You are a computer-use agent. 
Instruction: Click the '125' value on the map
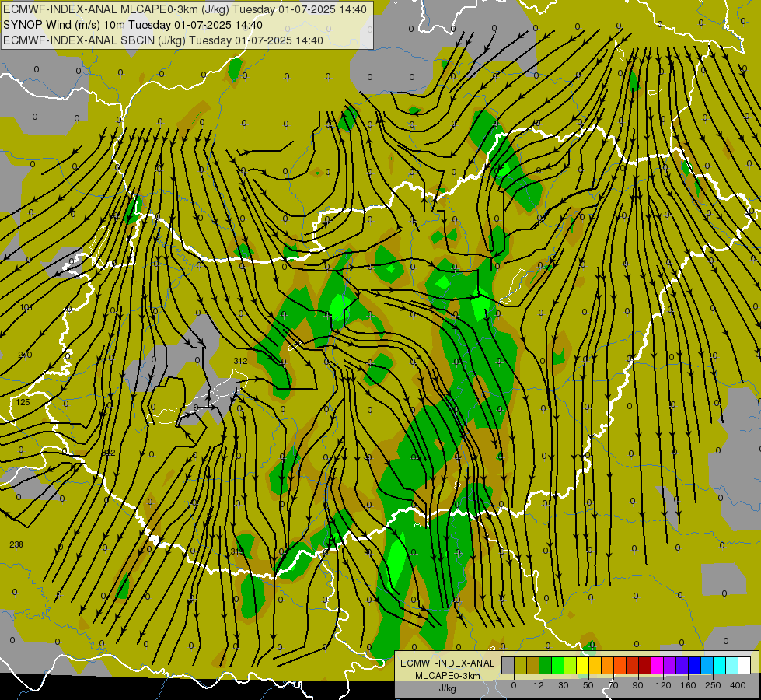coord(23,402)
